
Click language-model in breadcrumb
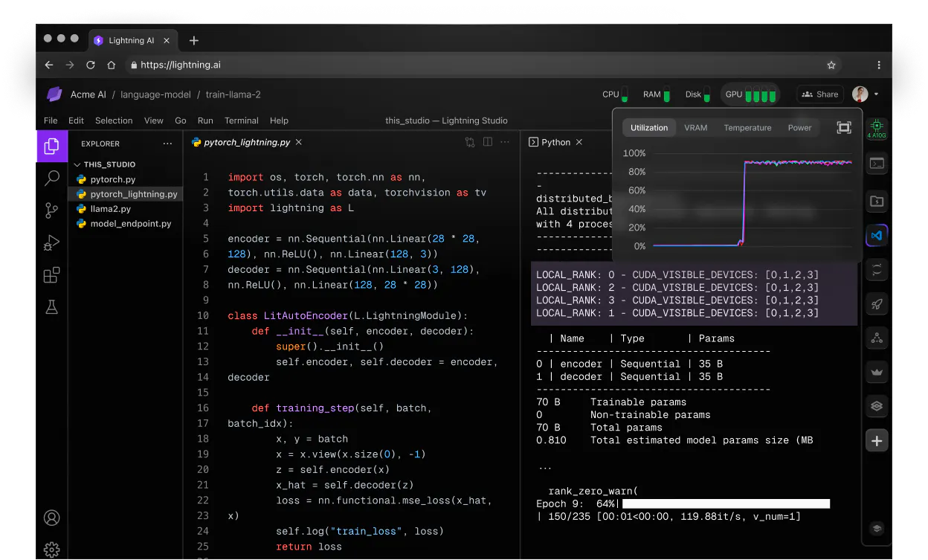point(155,94)
